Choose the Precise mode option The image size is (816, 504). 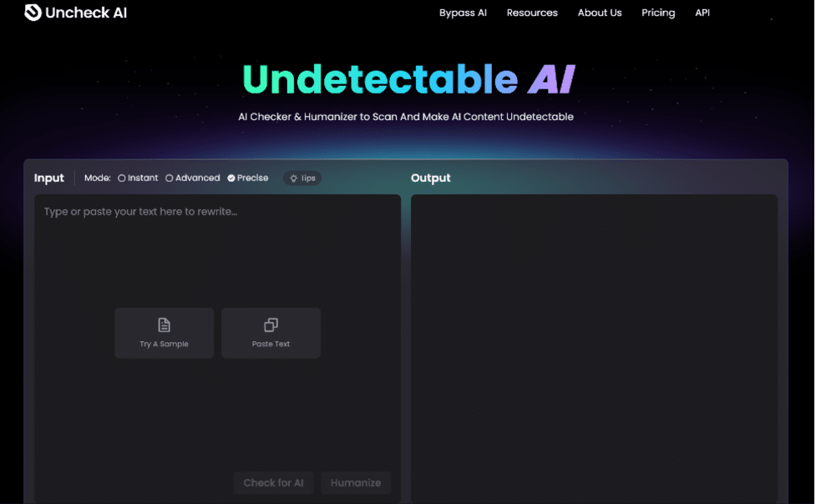(247, 178)
